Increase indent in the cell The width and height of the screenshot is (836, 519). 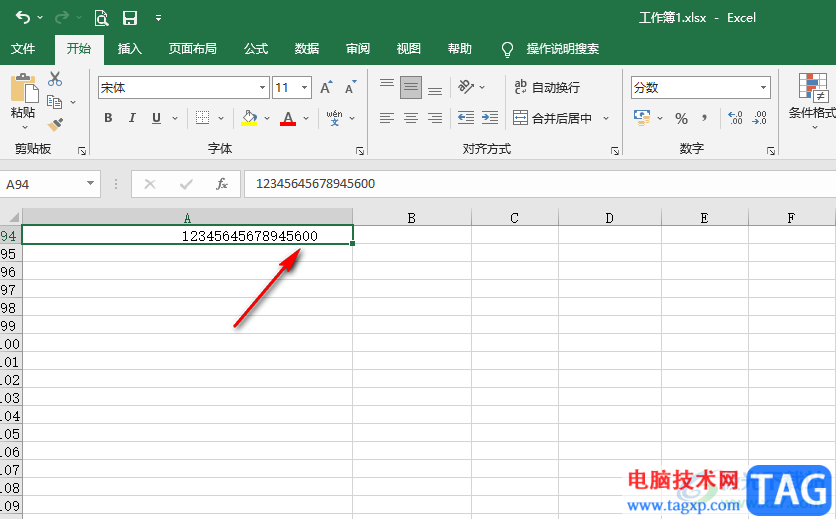(489, 118)
